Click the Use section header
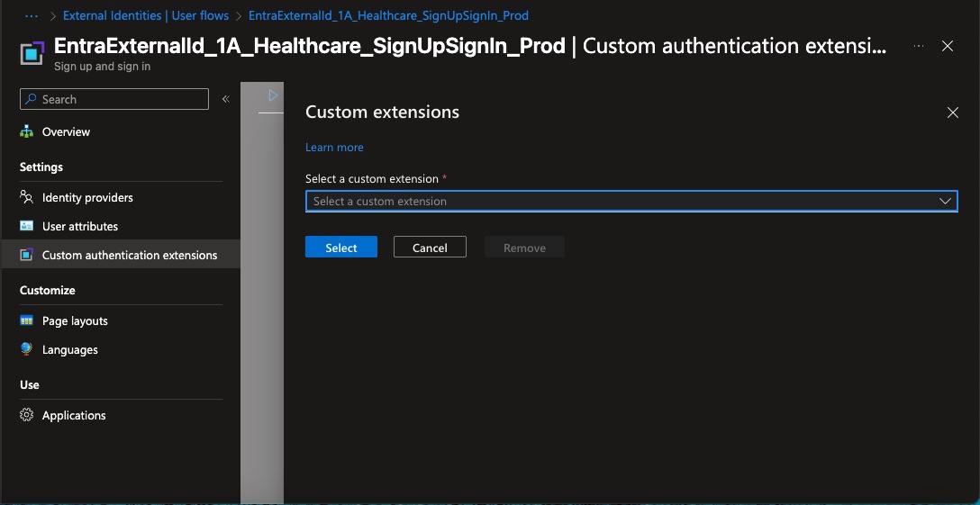The image size is (980, 505). 30,385
